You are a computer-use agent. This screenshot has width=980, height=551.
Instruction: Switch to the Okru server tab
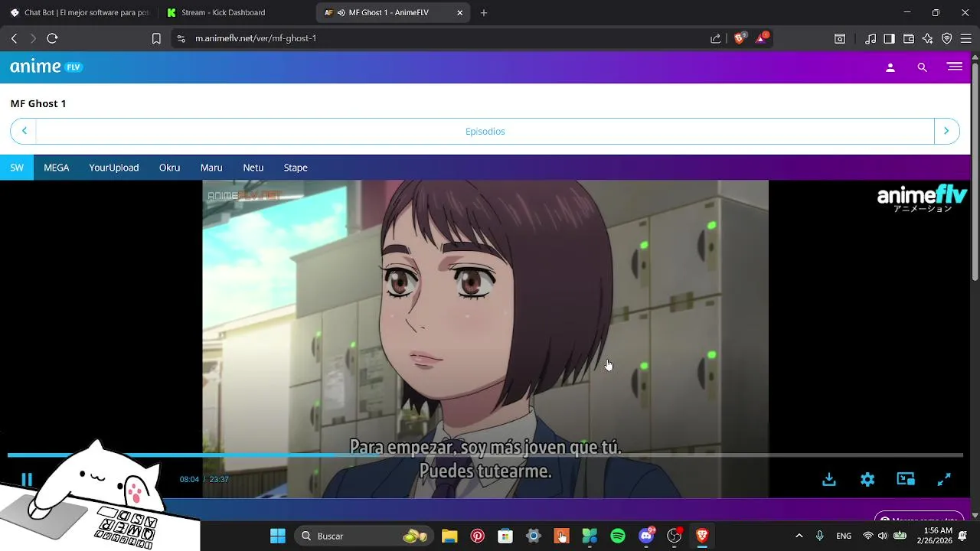tap(170, 168)
